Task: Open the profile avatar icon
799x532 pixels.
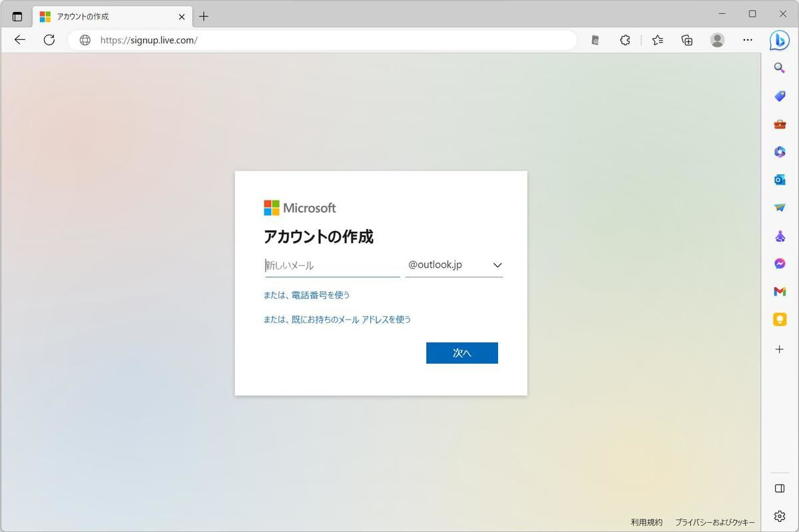Action: click(717, 40)
